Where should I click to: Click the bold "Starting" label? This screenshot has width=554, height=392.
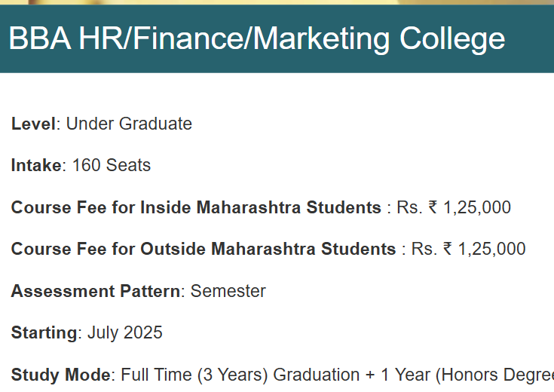(44, 332)
